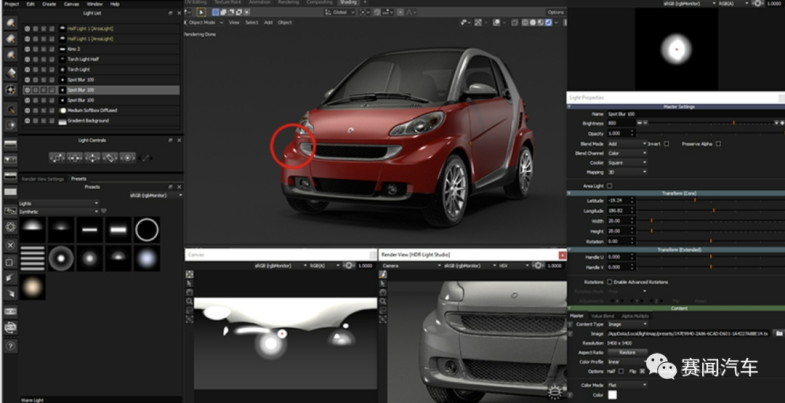785x403 pixels.
Task: Click the Restore aspect ratio button
Action: pyautogui.click(x=627, y=352)
